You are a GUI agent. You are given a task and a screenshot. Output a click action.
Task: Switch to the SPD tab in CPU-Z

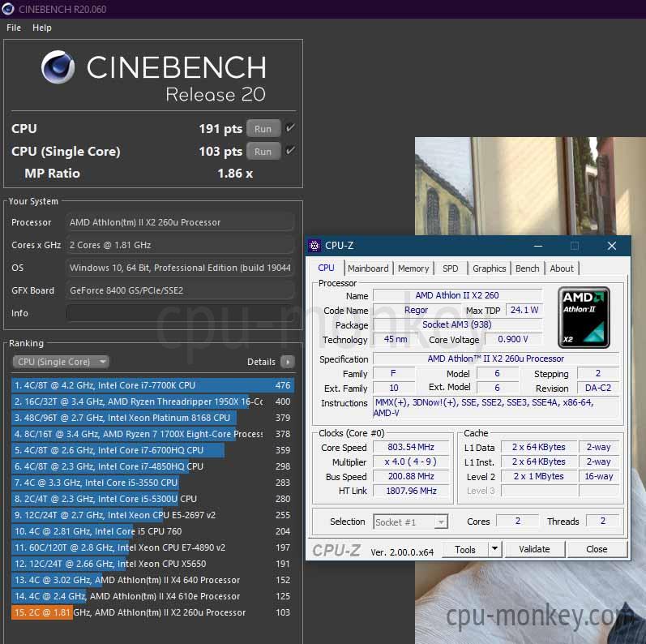451,268
